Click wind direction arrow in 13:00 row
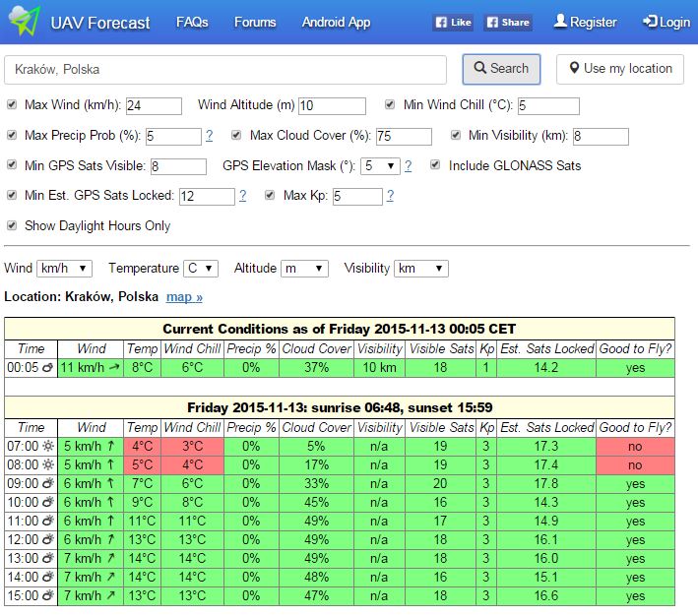The width and height of the screenshot is (698, 616). (x=111, y=558)
